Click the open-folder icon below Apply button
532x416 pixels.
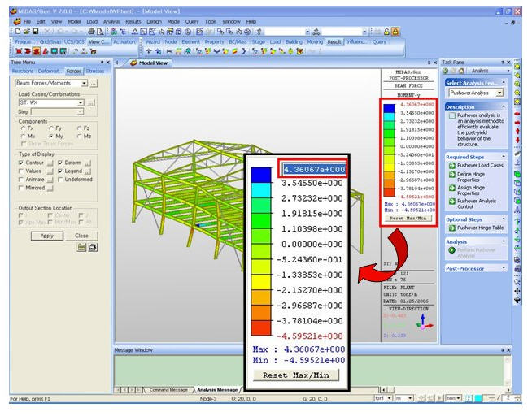point(81,248)
